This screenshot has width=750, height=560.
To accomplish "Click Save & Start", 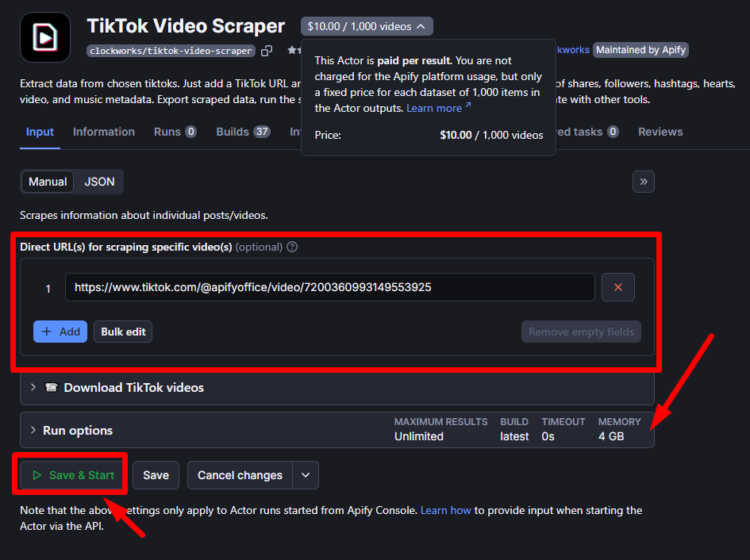I will point(73,475).
